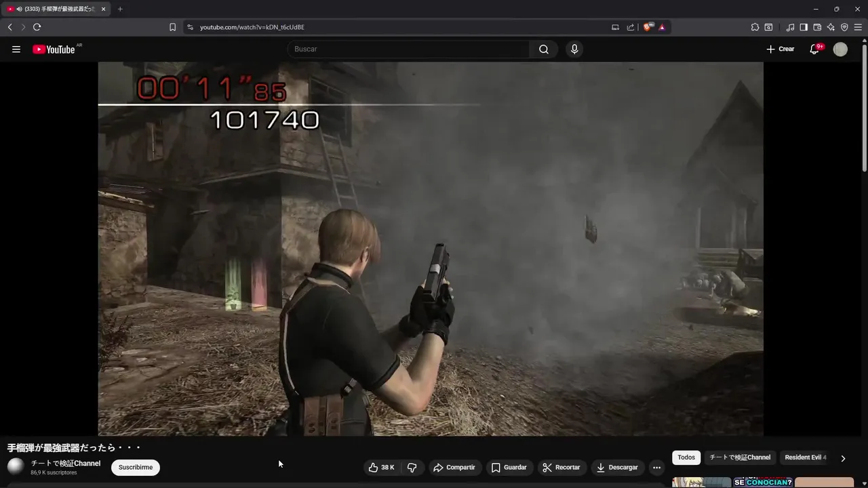The width and height of the screenshot is (868, 488).
Task: Bookmark this page with the bookmark icon
Action: 172,27
